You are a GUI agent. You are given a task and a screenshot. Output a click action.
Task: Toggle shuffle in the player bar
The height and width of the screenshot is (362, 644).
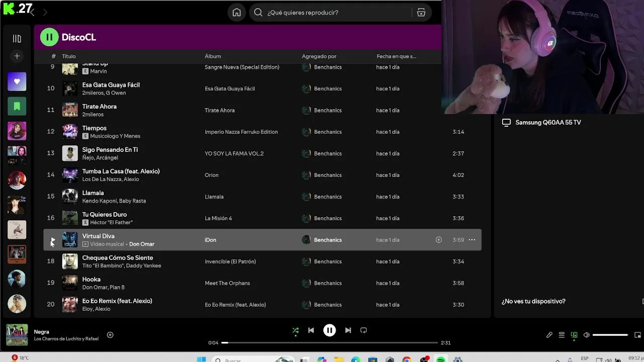(295, 330)
